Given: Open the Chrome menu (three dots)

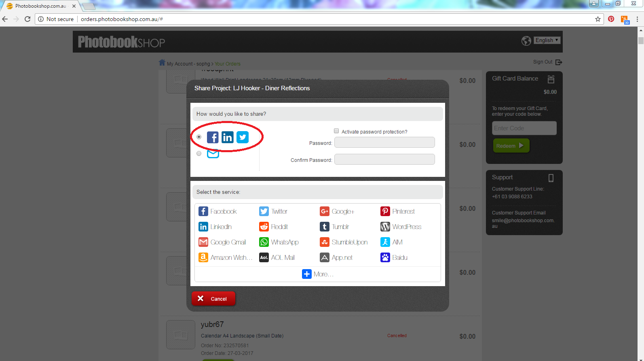Looking at the screenshot, I should click(x=637, y=19).
